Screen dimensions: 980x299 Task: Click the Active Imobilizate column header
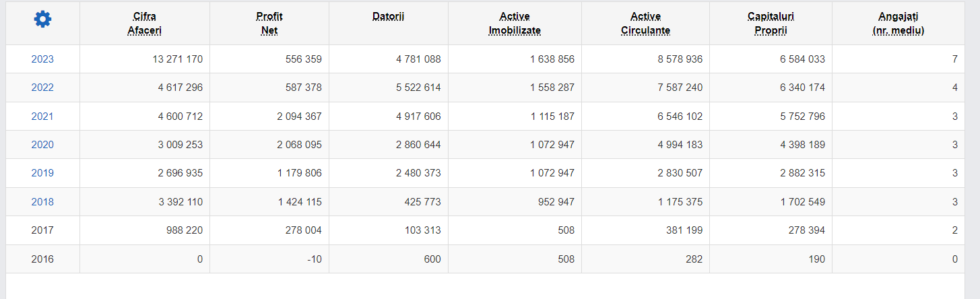pyautogui.click(x=515, y=23)
